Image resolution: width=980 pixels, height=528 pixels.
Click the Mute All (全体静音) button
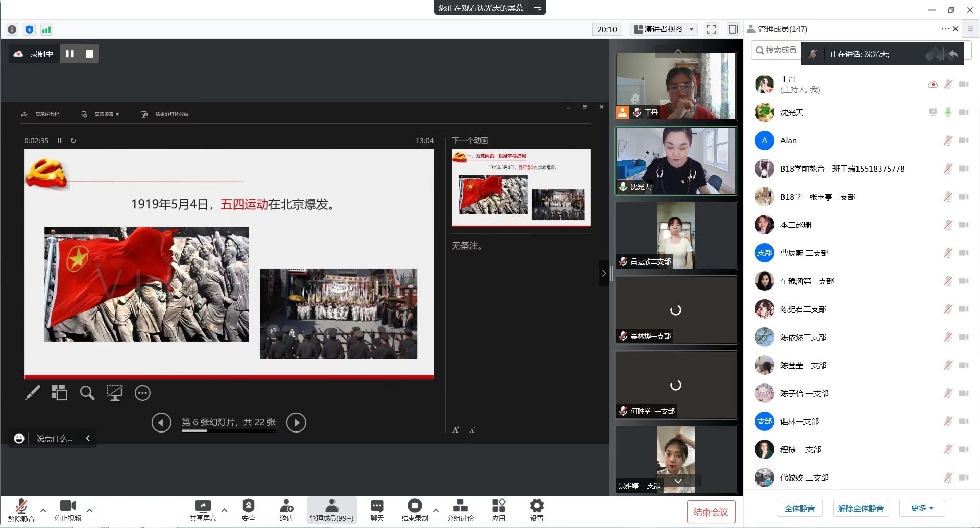(799, 508)
